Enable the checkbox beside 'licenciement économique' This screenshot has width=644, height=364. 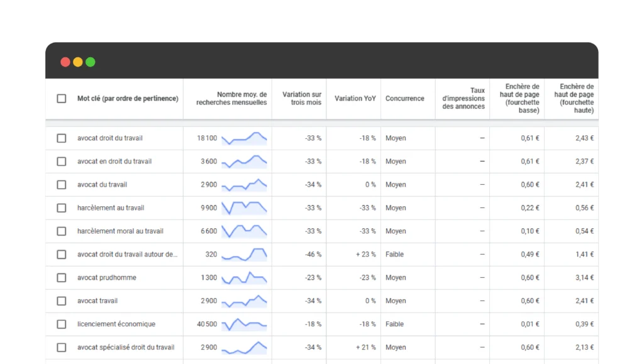click(62, 324)
